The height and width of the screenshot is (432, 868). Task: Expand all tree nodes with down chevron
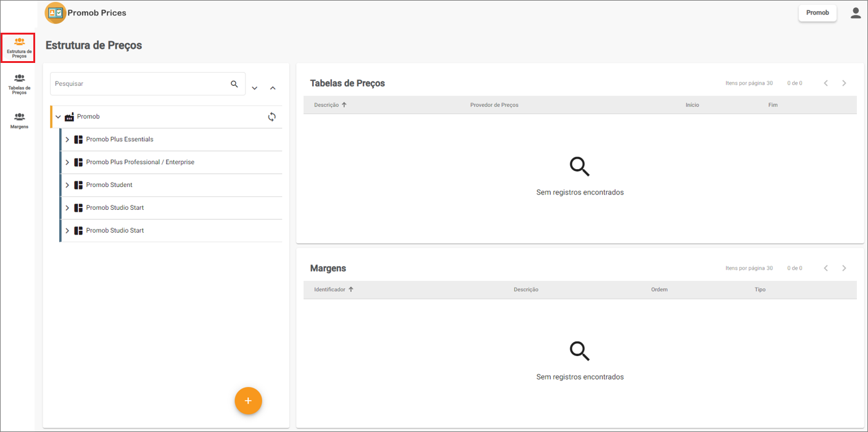click(x=255, y=88)
